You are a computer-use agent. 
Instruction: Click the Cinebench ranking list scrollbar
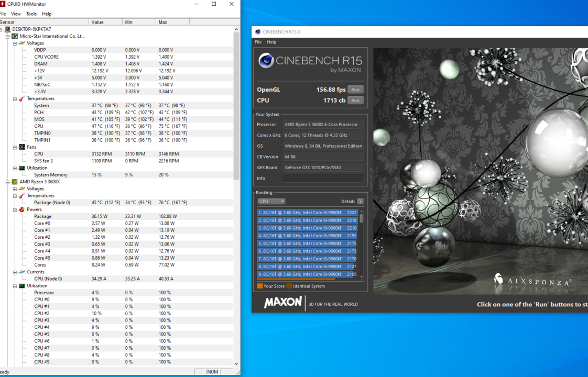pos(362,244)
